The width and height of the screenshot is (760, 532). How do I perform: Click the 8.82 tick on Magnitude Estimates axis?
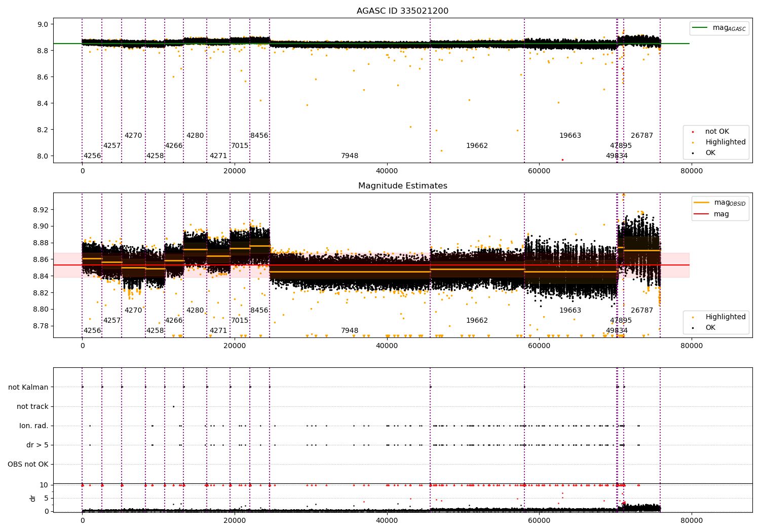pos(41,293)
